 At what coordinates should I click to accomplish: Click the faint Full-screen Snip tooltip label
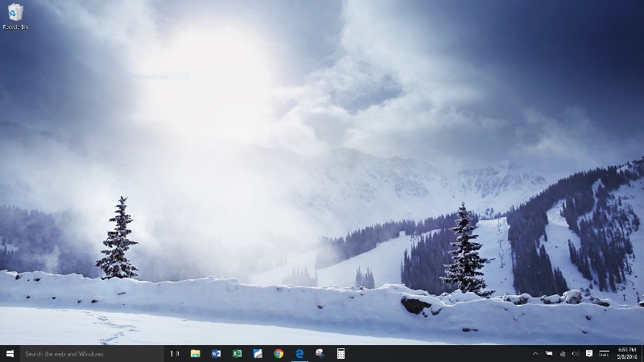pyautogui.click(x=152, y=76)
